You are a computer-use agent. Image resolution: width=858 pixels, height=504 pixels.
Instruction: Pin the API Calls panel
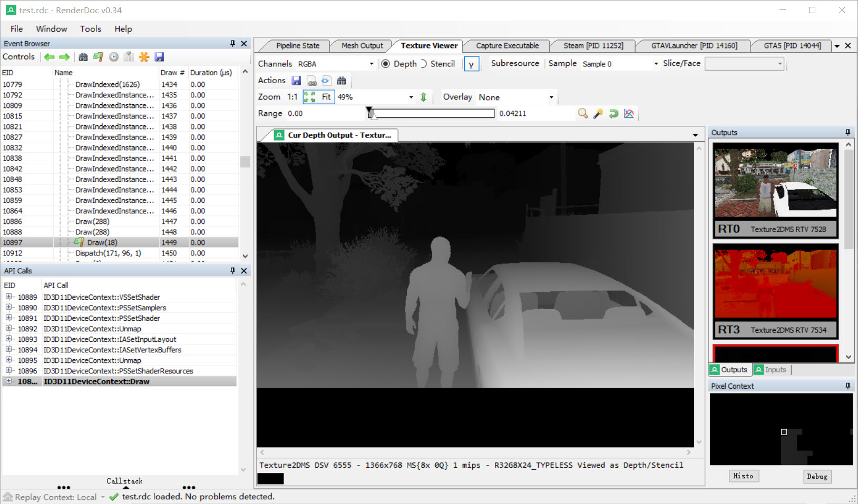pos(232,271)
